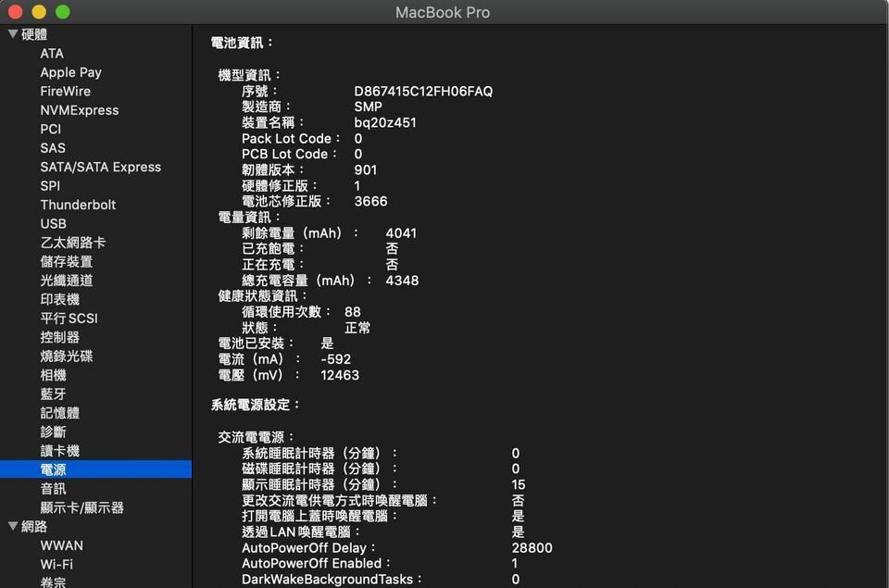Select 光纖通道 in the sidebar
Screen dimensions: 889x588
pos(67,281)
